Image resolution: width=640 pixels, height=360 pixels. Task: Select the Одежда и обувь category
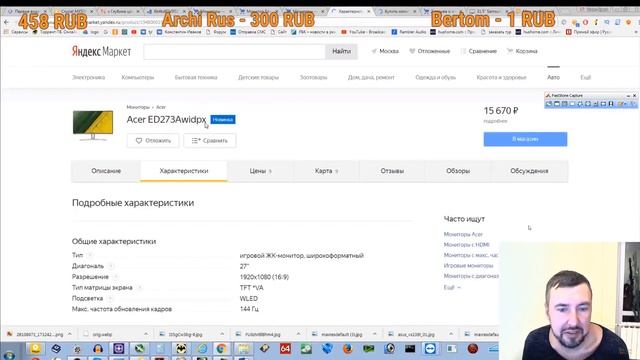point(436,77)
